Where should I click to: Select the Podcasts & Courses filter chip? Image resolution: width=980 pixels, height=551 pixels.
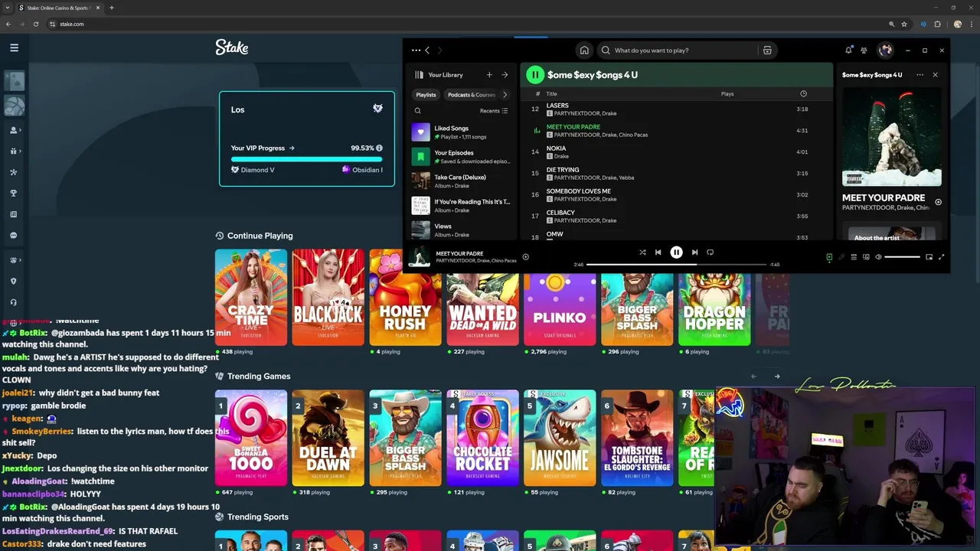(x=471, y=95)
